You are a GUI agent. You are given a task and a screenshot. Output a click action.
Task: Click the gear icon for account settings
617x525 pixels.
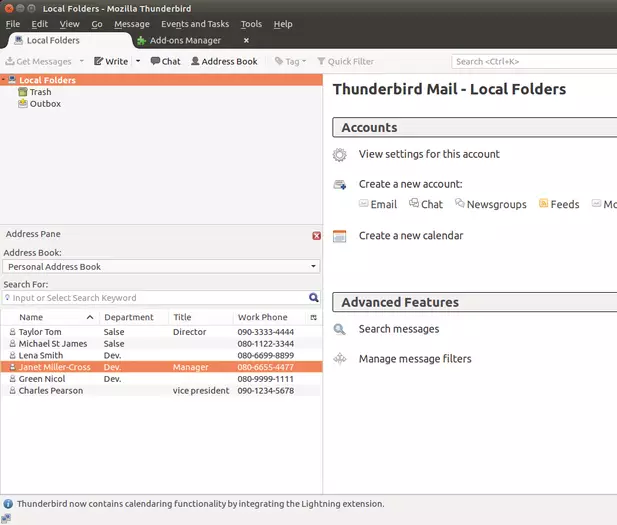[x=340, y=155]
